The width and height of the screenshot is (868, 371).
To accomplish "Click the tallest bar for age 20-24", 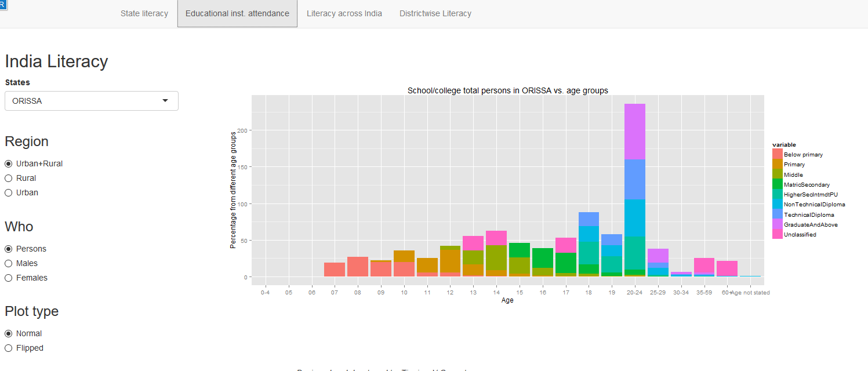I will [635, 190].
